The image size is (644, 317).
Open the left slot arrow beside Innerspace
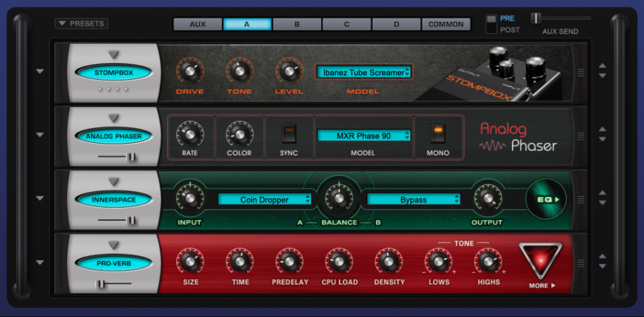point(39,198)
